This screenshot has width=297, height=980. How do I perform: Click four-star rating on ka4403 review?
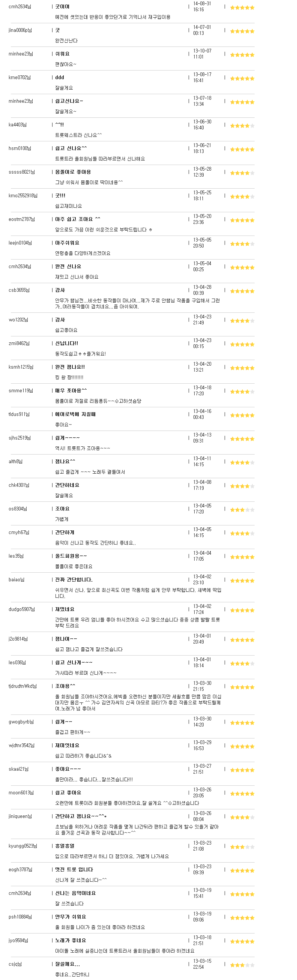click(242, 126)
